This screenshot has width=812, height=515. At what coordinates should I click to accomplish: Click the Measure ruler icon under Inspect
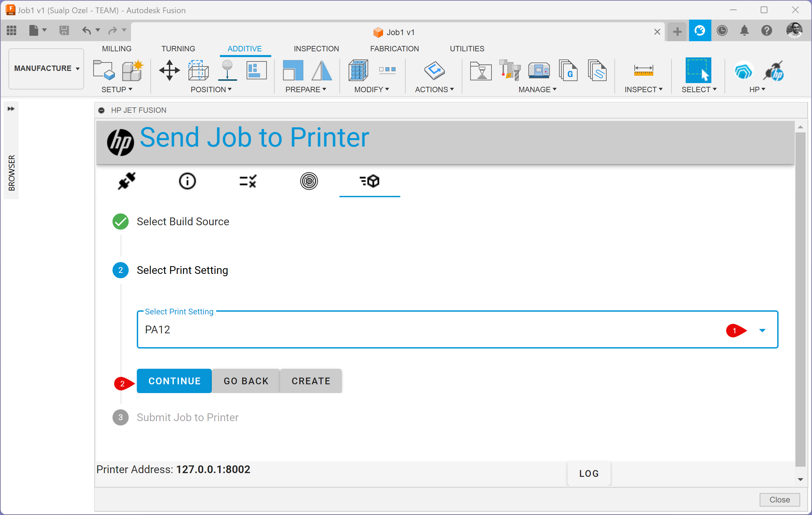643,71
